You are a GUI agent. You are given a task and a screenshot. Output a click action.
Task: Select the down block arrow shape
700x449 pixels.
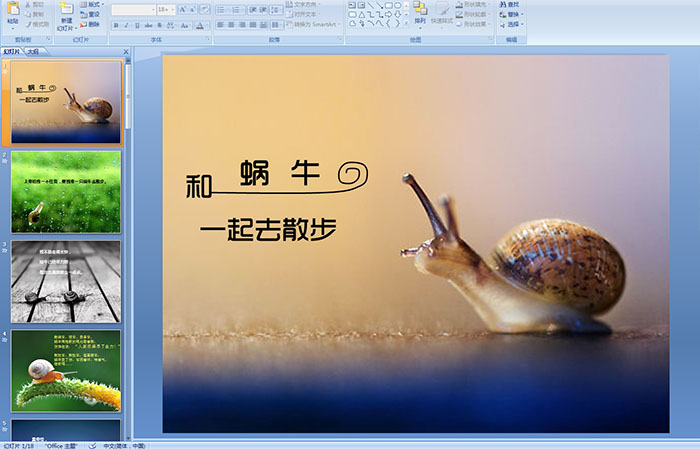click(398, 15)
